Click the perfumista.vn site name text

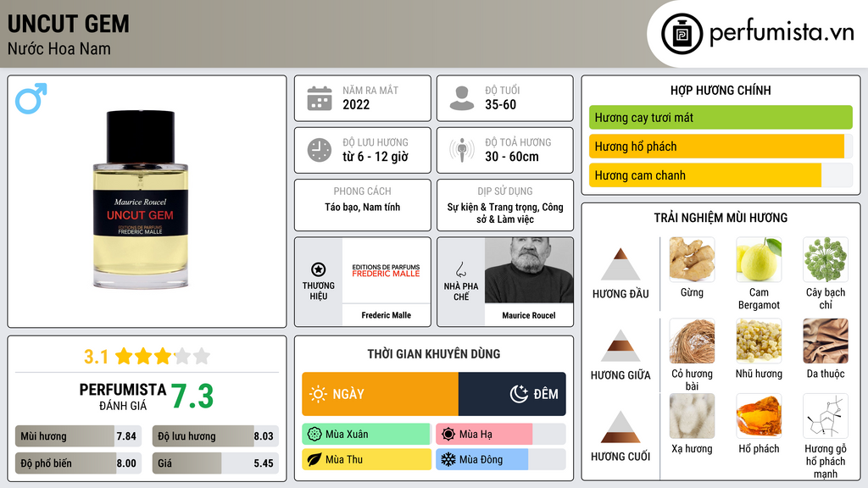(782, 32)
